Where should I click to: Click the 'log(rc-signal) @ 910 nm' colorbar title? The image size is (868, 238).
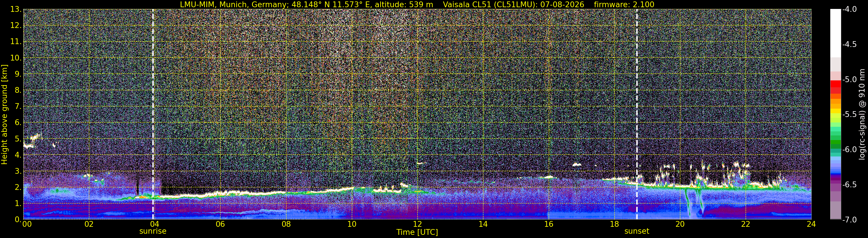click(862, 114)
